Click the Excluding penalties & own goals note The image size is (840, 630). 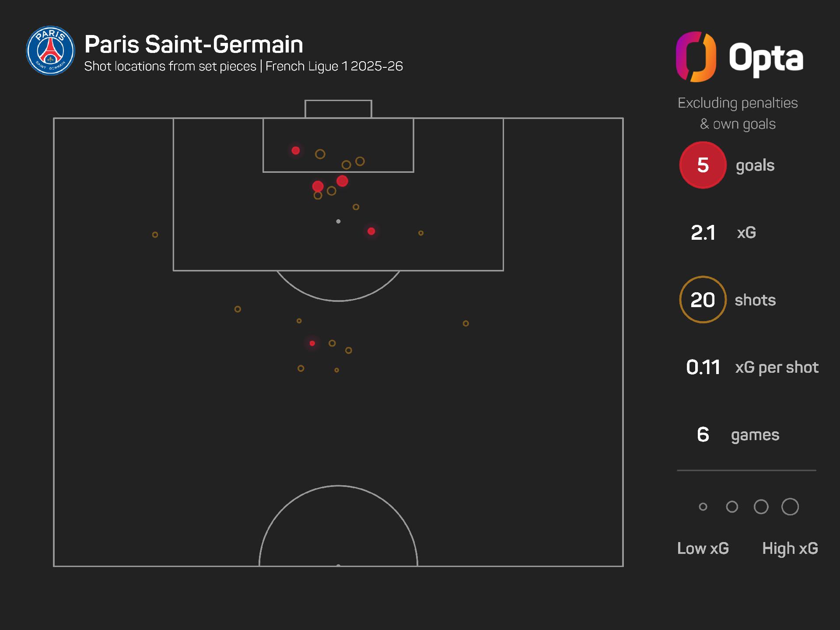738,113
